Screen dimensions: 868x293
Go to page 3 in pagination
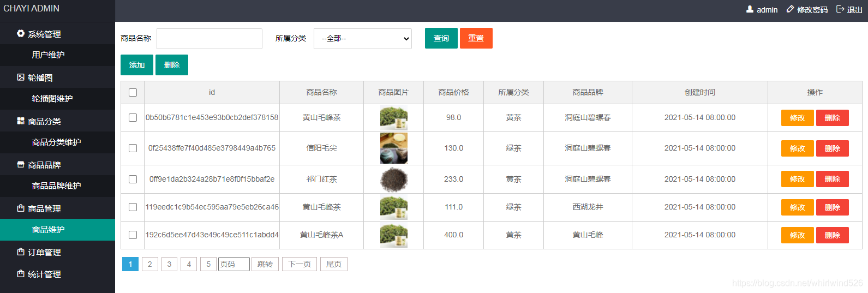[169, 264]
